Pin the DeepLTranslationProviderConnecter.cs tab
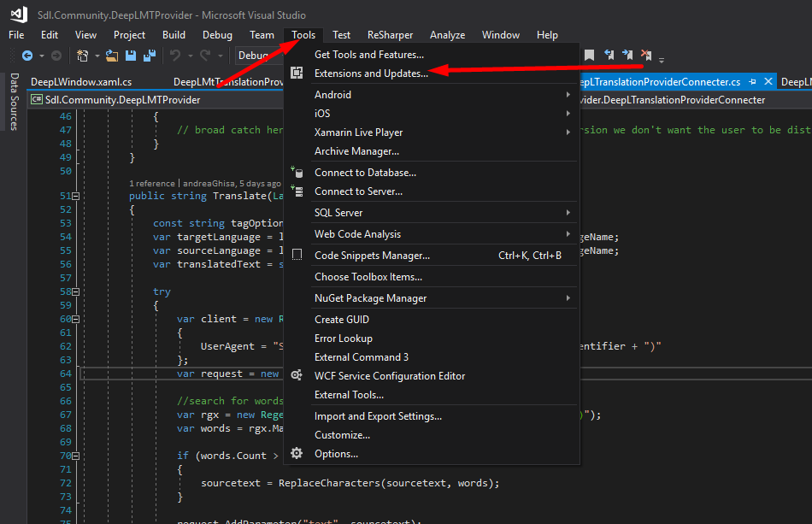 (x=753, y=82)
